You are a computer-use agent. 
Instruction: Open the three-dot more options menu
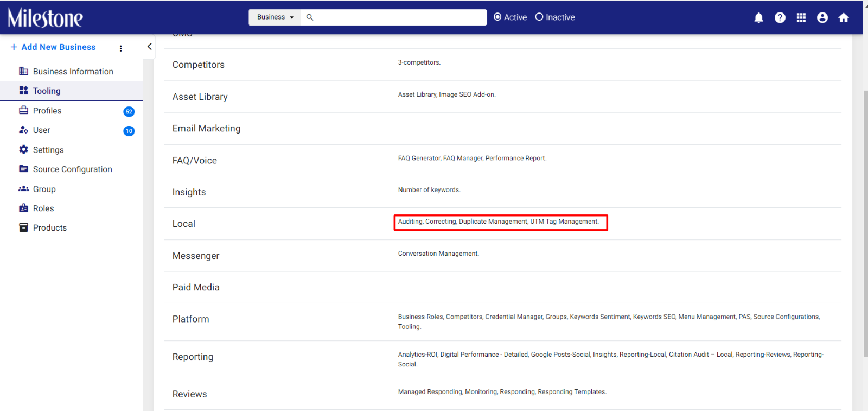pyautogui.click(x=120, y=48)
